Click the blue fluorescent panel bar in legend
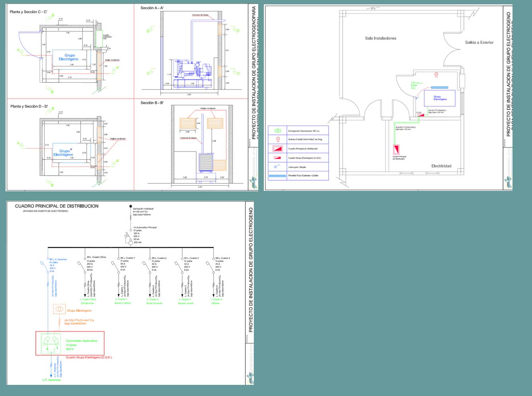This screenshot has width=532, height=396. tap(277, 176)
